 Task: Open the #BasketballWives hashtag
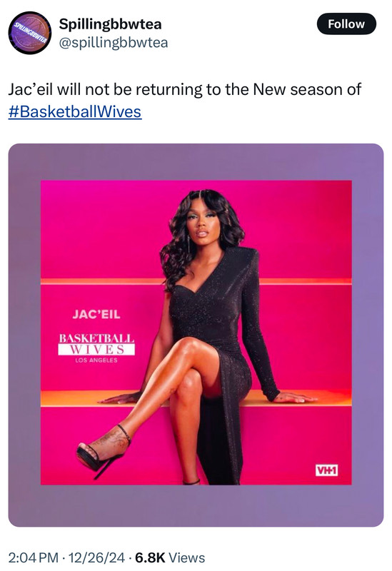point(75,111)
